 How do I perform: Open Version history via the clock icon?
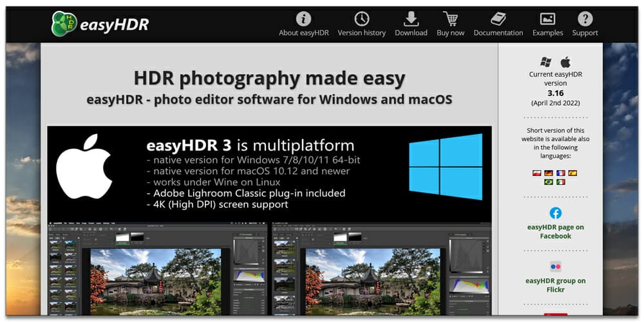pyautogui.click(x=361, y=19)
